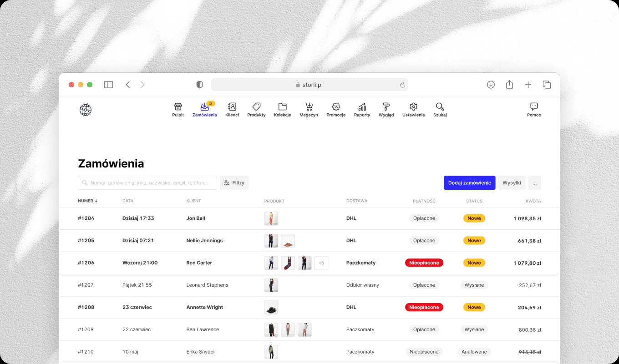The width and height of the screenshot is (619, 364).
Task: Select customer Leonard Stephens
Action: click(207, 285)
